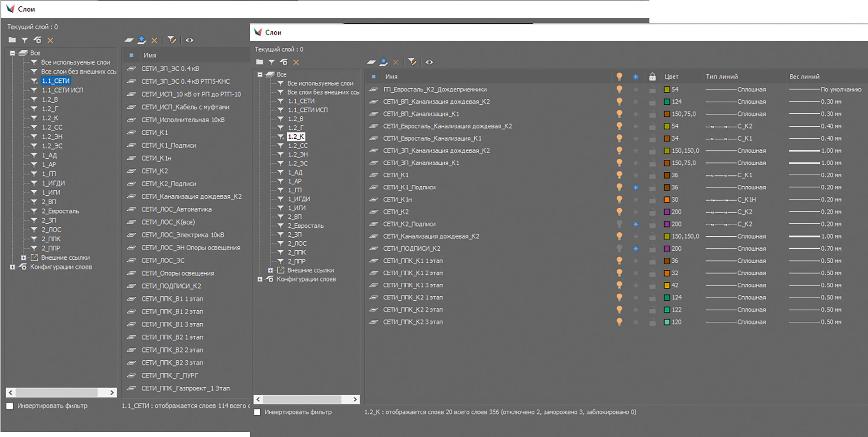868x437 pixels.
Task: Click left arrow of back window tree scrollbar
Action: (x=11, y=392)
